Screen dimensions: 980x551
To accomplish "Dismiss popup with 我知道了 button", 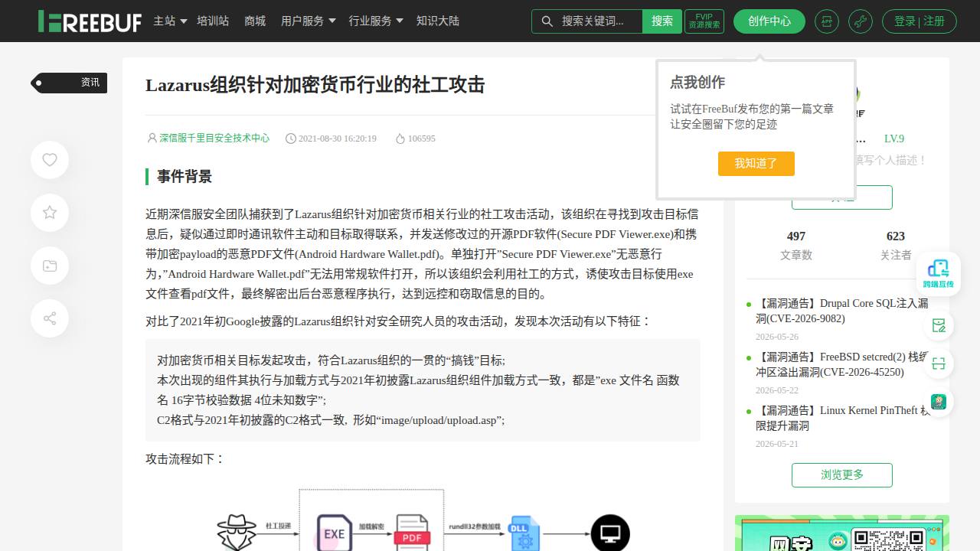I will click(756, 164).
